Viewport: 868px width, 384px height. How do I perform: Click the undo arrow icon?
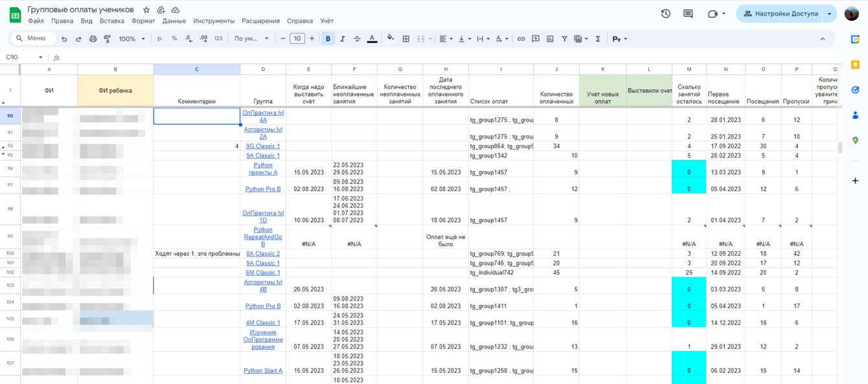[x=64, y=39]
